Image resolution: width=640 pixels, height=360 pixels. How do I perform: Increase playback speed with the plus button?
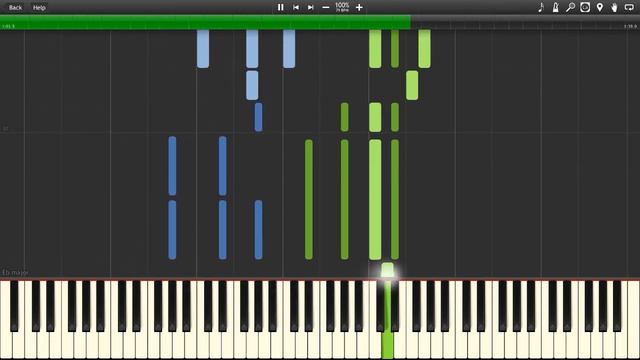(359, 7)
